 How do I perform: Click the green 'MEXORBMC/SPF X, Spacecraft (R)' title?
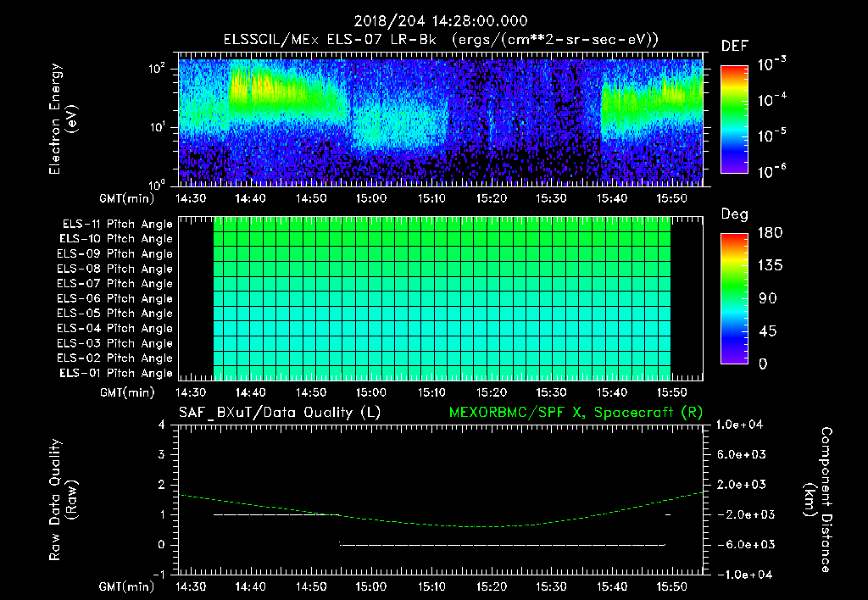[x=576, y=413]
